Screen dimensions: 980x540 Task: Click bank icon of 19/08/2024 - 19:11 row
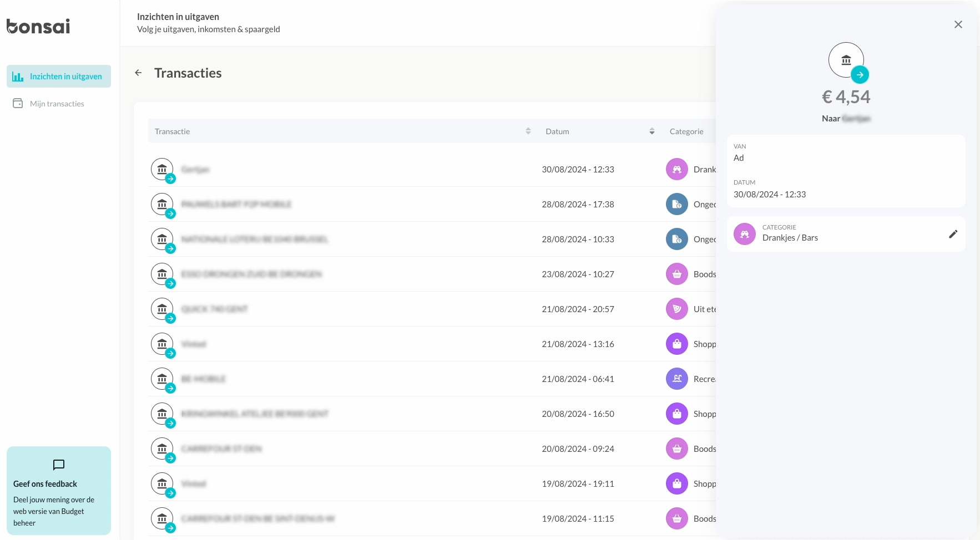click(x=162, y=484)
